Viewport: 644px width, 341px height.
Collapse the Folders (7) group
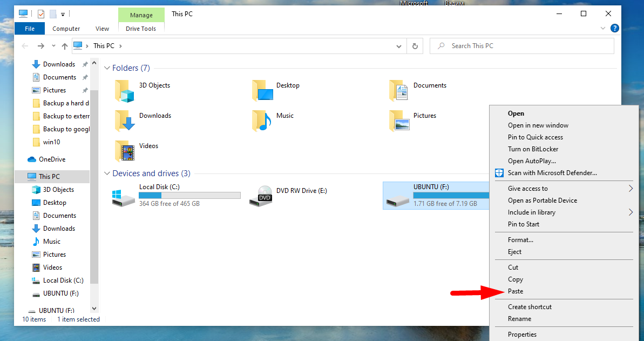click(x=107, y=68)
